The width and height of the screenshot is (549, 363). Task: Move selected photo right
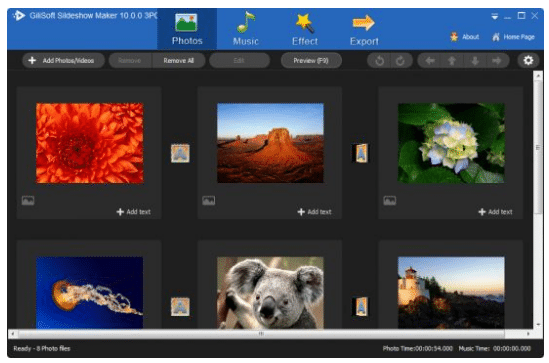click(497, 61)
